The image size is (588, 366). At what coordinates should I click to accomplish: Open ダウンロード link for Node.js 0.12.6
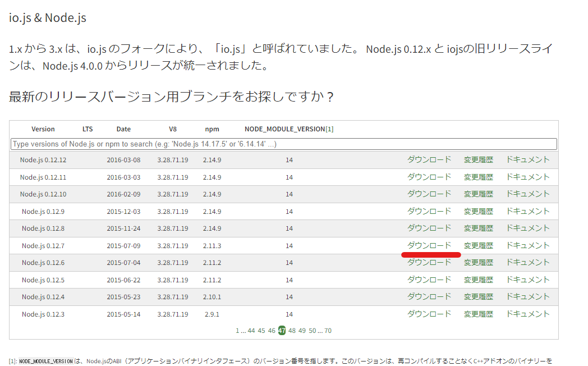click(429, 263)
